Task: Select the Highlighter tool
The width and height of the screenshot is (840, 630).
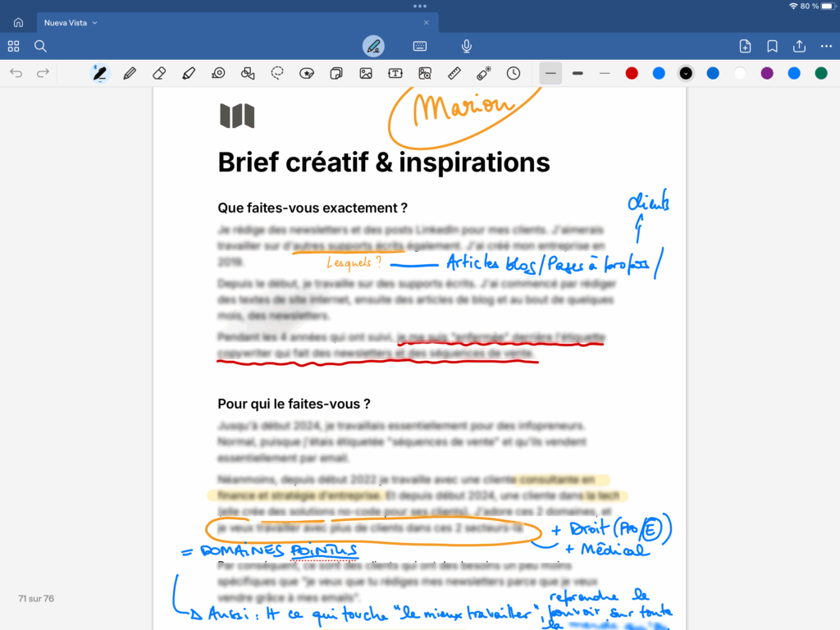Action: (x=189, y=73)
